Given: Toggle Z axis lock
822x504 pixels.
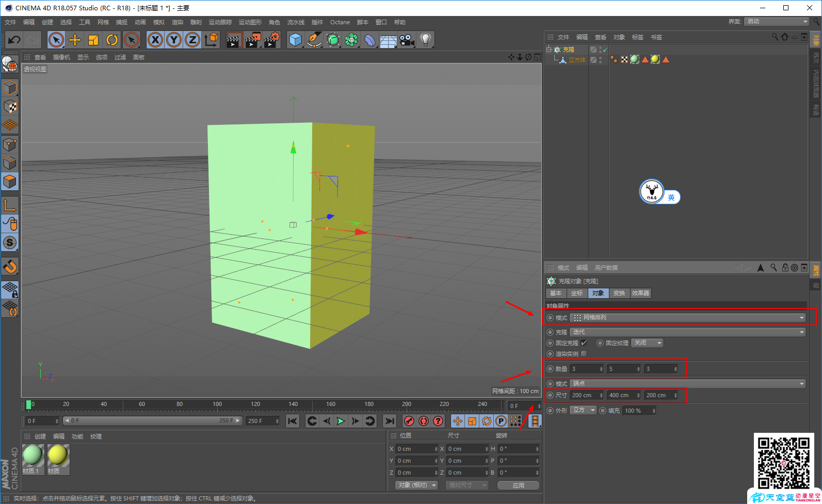Looking at the screenshot, I should (192, 40).
